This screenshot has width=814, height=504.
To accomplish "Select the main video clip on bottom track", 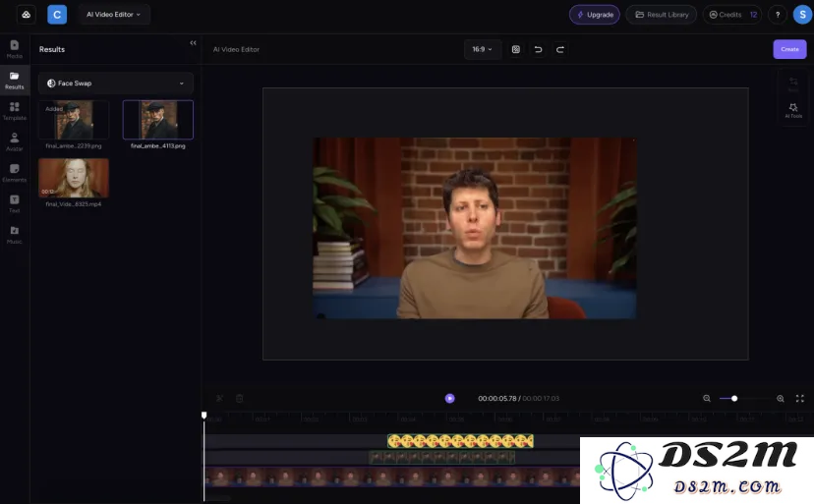I will click(x=392, y=477).
